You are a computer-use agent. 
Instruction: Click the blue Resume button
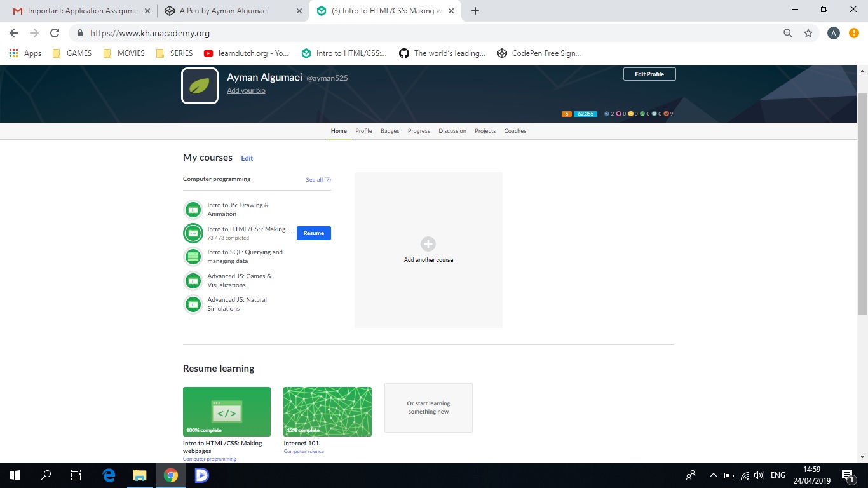click(314, 233)
